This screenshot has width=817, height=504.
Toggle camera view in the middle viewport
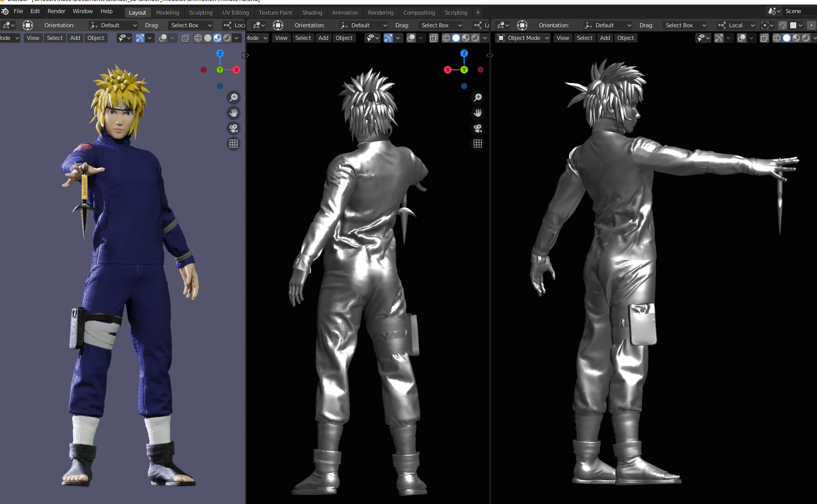(478, 128)
